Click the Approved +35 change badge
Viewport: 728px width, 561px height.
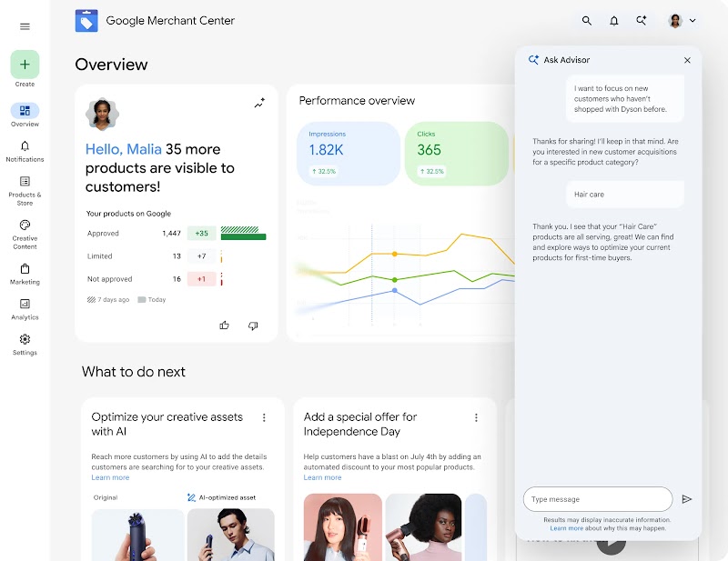click(201, 234)
